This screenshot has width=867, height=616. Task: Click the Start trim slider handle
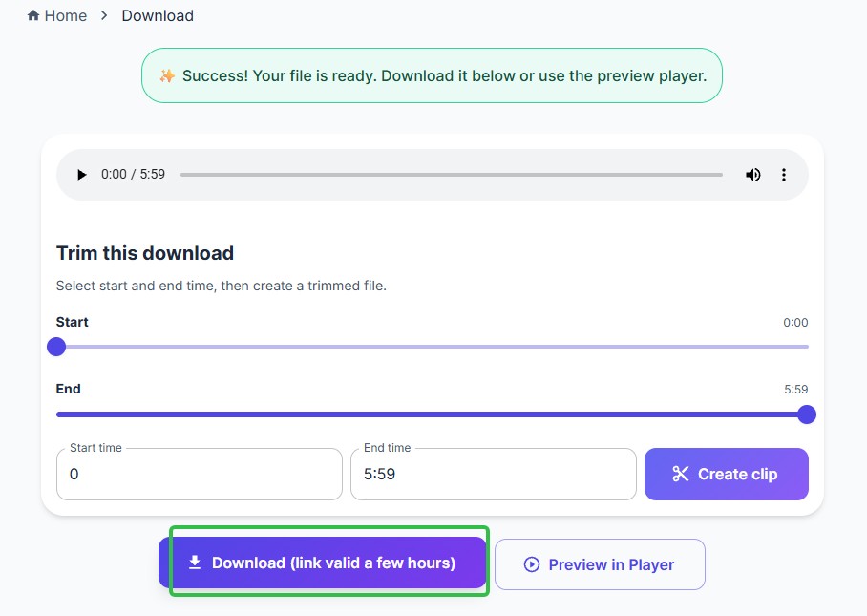click(x=56, y=347)
